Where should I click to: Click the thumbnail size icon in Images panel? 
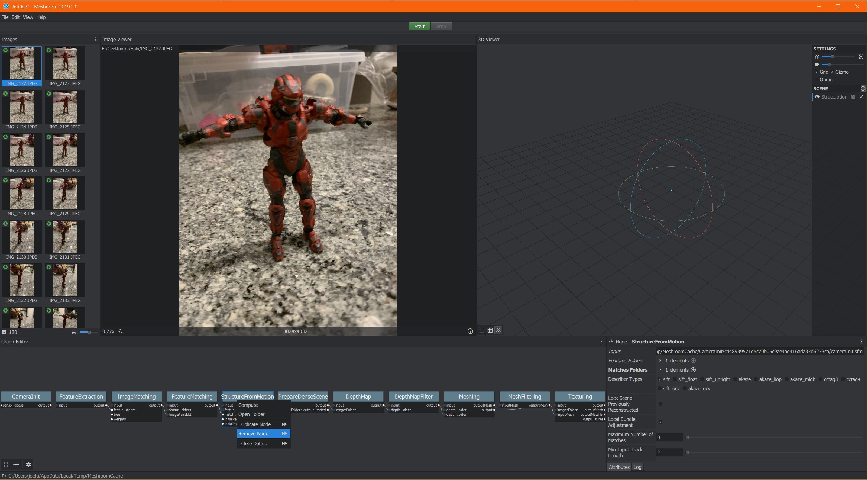pyautogui.click(x=74, y=332)
